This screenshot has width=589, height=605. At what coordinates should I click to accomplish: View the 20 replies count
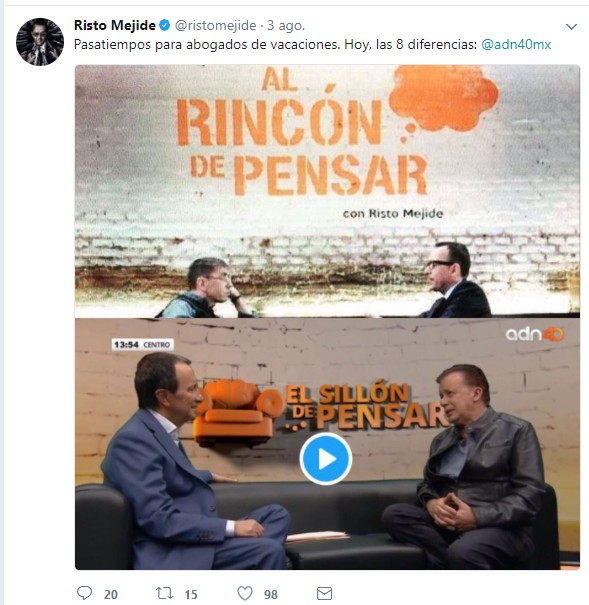111,594
